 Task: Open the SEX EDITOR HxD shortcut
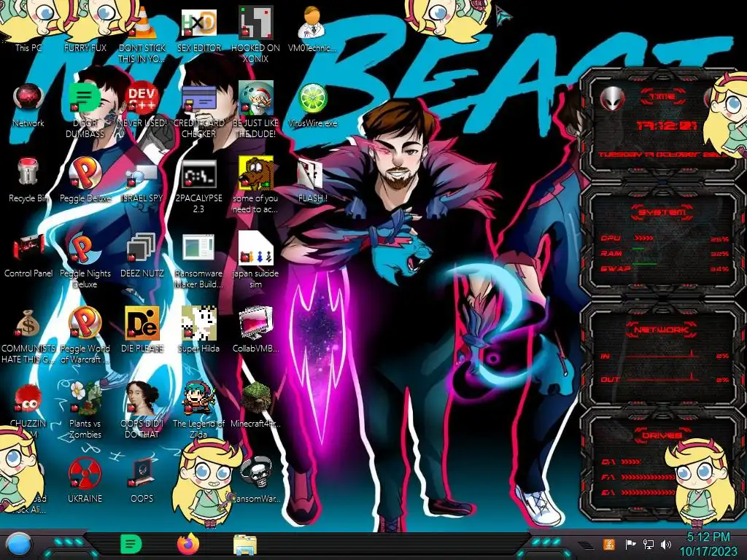[198, 28]
